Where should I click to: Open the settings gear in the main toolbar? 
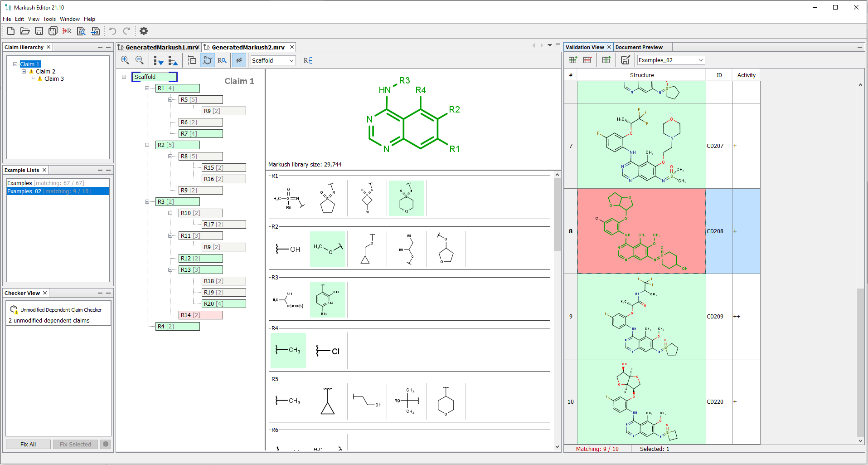coord(143,31)
